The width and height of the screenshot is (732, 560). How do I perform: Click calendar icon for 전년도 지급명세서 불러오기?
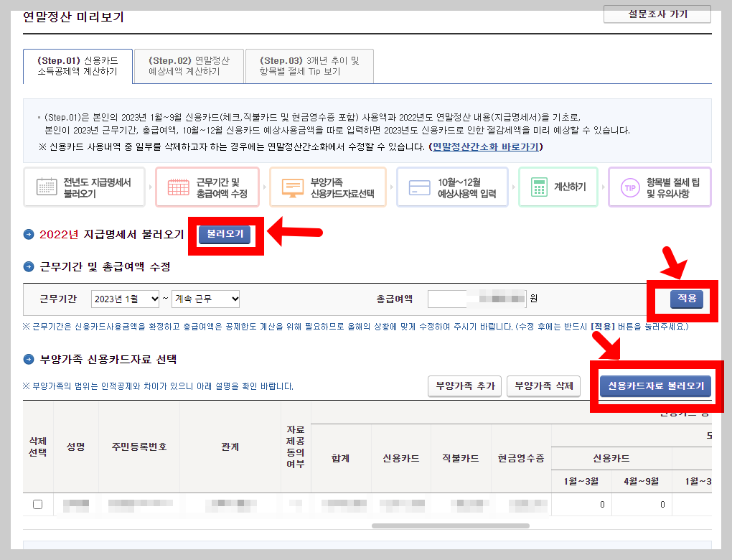point(47,187)
